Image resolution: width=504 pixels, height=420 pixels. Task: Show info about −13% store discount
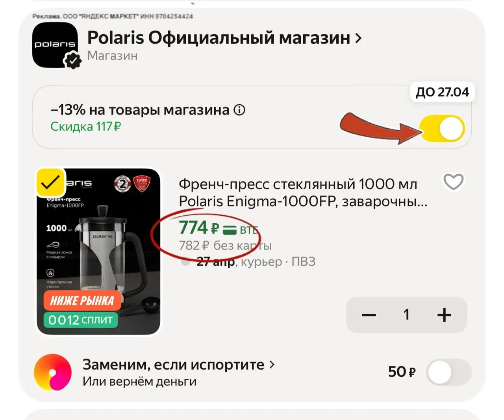pos(239,110)
